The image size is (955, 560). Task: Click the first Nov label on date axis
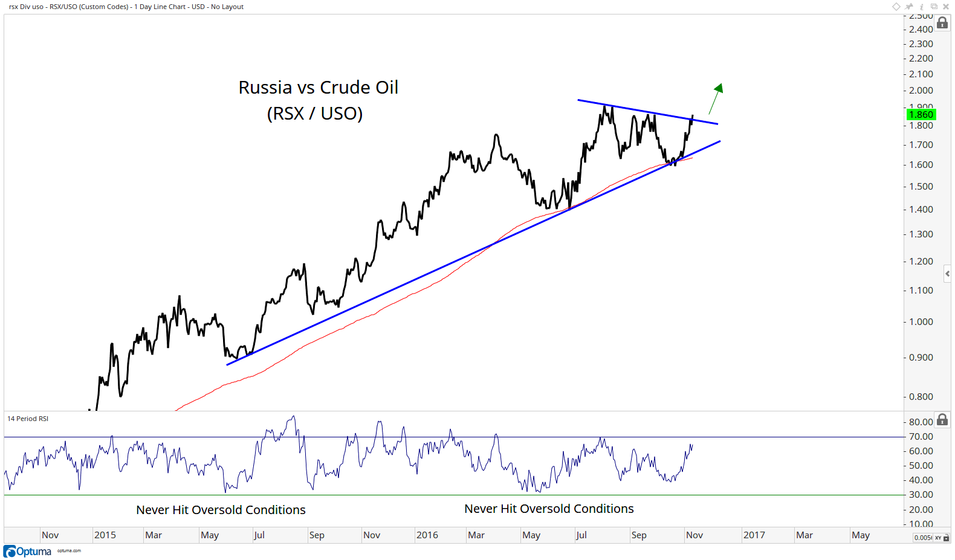[50, 535]
